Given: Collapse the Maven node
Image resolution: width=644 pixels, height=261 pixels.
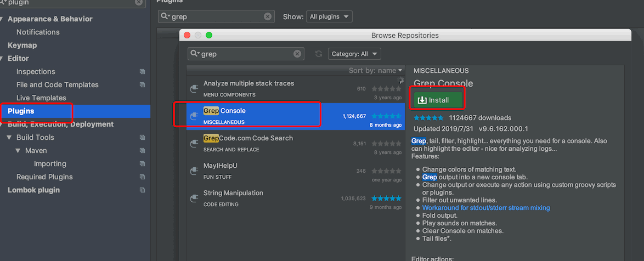Looking at the screenshot, I should click(18, 151).
